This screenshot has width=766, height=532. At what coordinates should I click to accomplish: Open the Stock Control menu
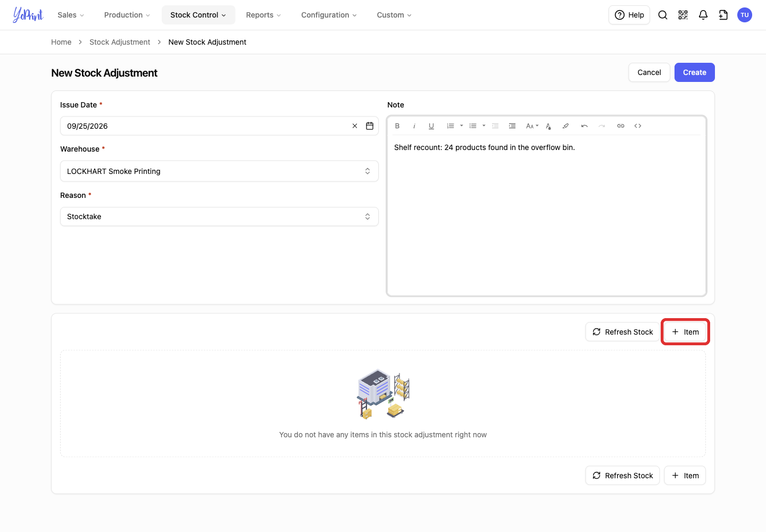click(198, 15)
